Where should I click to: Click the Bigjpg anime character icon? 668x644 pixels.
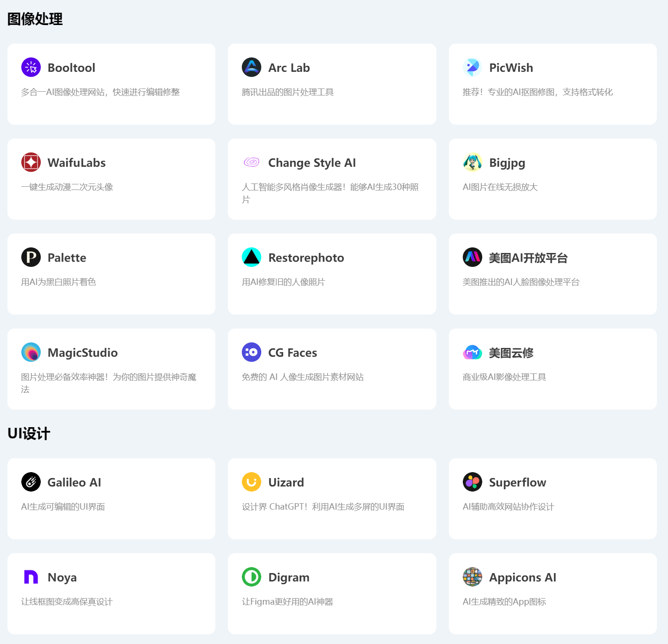pyautogui.click(x=473, y=163)
